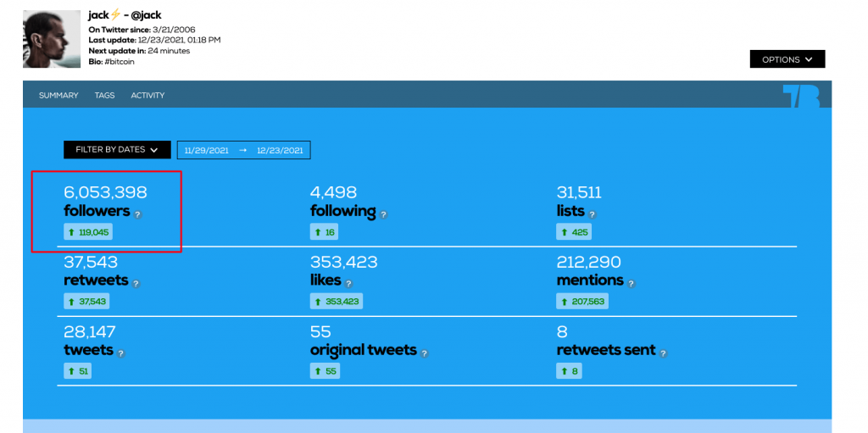The width and height of the screenshot is (868, 433).
Task: Click the 'likes' label
Action: pyautogui.click(x=325, y=280)
